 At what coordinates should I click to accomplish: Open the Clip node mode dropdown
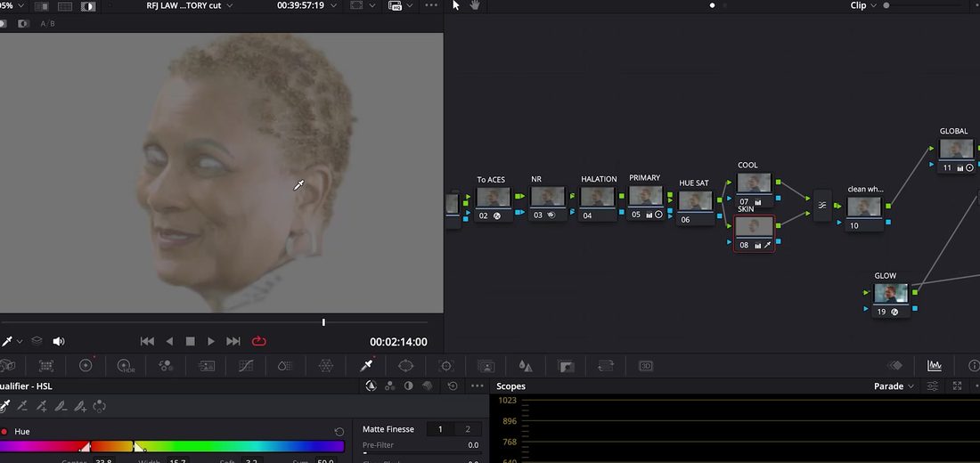tap(864, 5)
